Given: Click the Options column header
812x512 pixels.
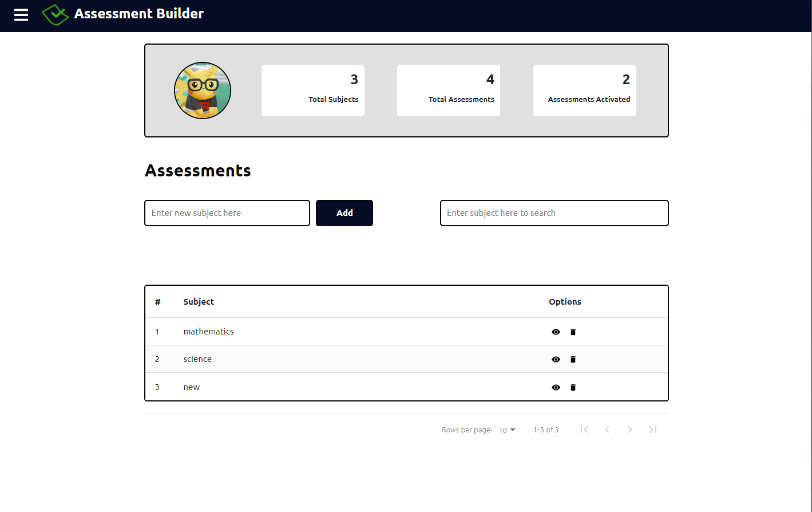Looking at the screenshot, I should point(565,302).
